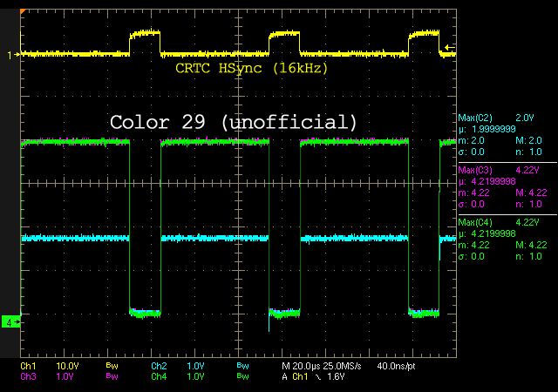Click the Ch3 label in the bottom bar

pos(28,376)
